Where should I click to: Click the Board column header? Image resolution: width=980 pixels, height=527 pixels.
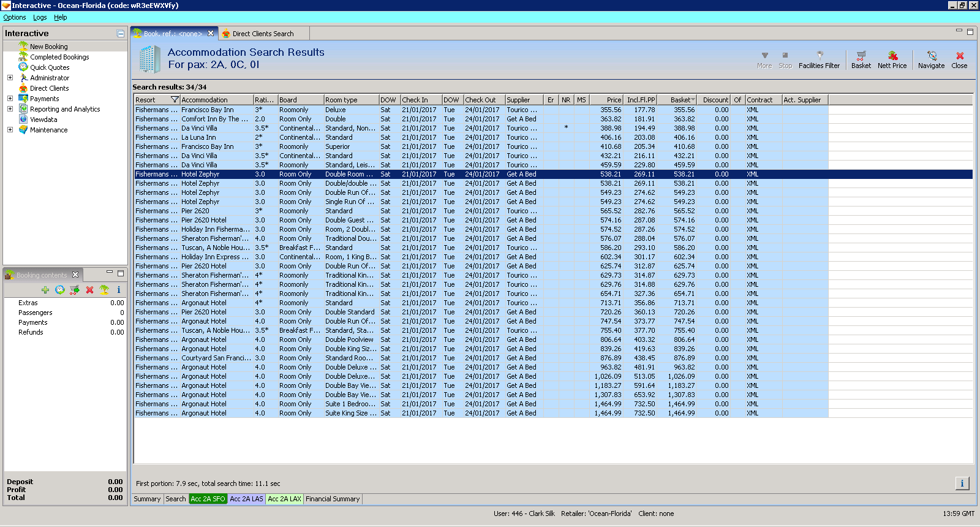tap(301, 100)
